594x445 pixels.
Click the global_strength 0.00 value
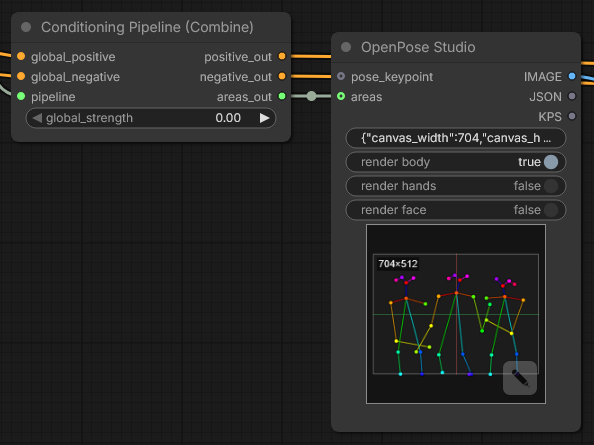pyautogui.click(x=228, y=118)
